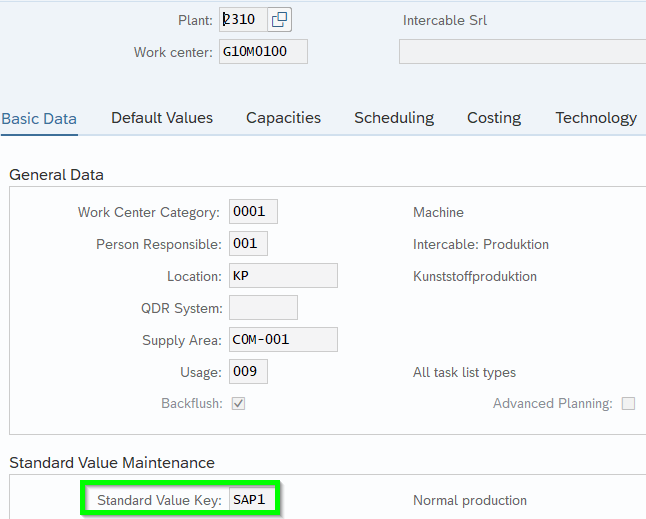Select the Supply Area field COM-001
This screenshot has height=519, width=646.
283,340
